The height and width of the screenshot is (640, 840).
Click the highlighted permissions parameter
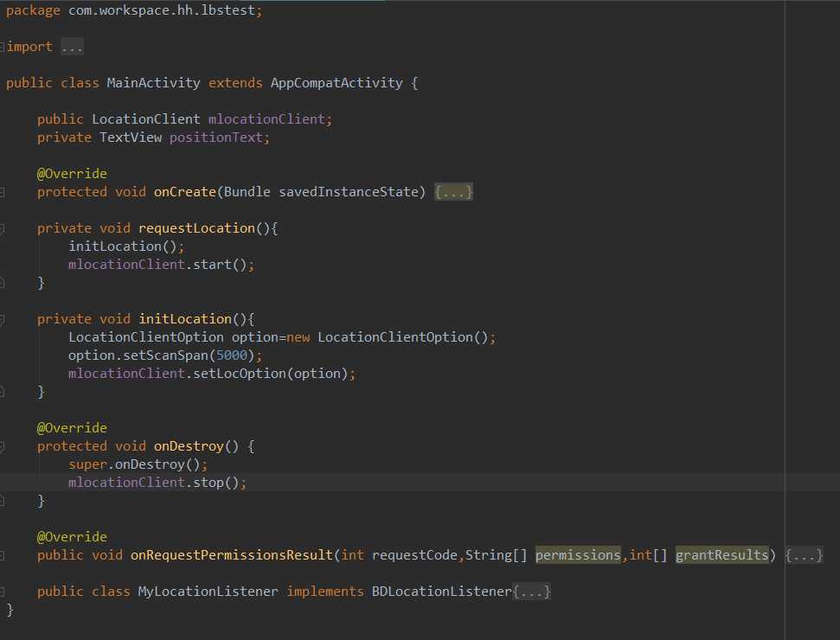tap(578, 555)
